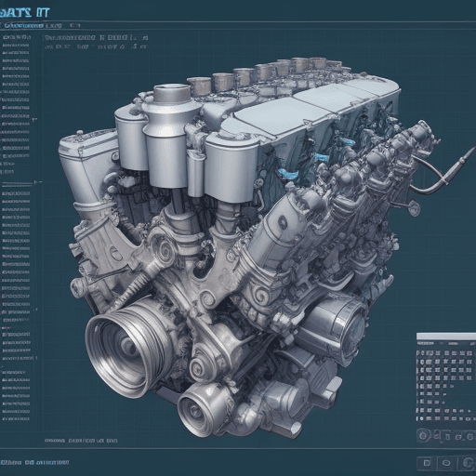Click the square icon button at bottom right
Viewport: 476px width, 476px height.
click(427, 463)
